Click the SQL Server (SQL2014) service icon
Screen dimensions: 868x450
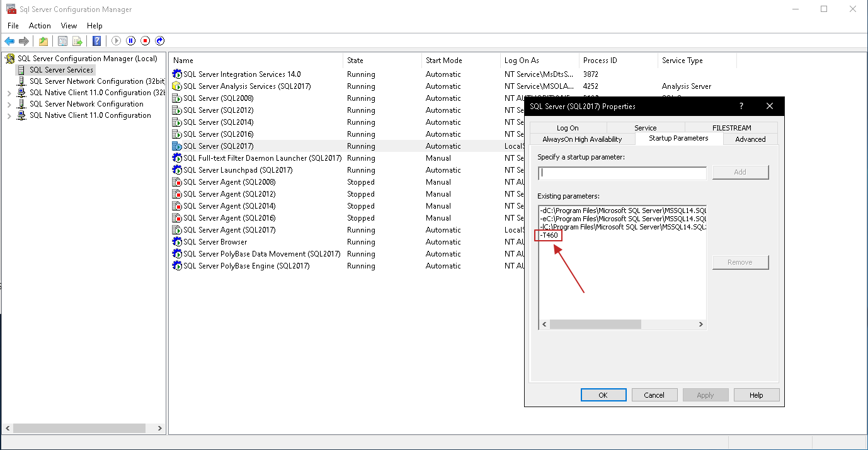click(x=177, y=122)
